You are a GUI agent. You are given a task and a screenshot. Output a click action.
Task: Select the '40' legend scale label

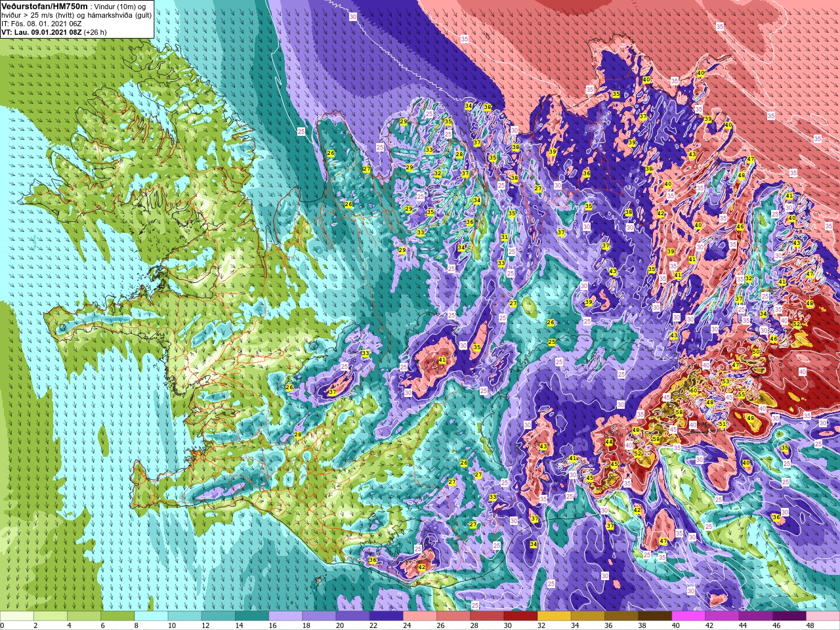(676, 625)
